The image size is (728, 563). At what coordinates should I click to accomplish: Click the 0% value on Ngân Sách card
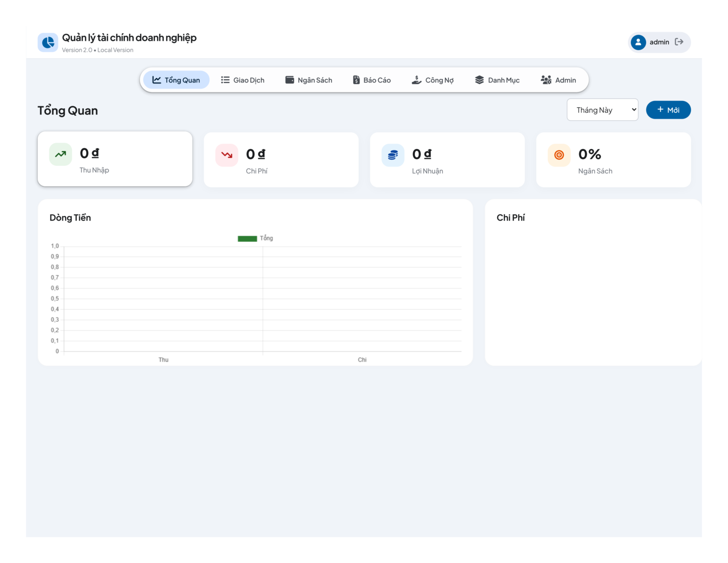(590, 154)
